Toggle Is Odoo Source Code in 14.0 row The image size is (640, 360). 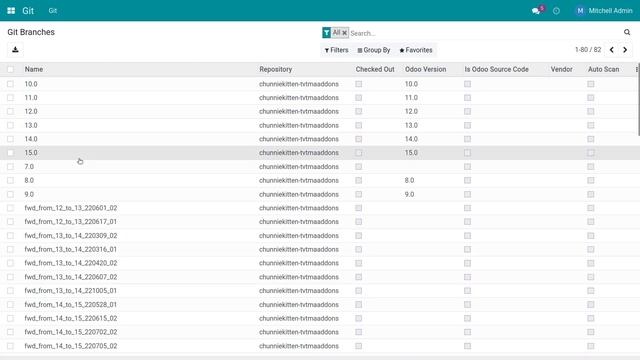[x=467, y=139]
